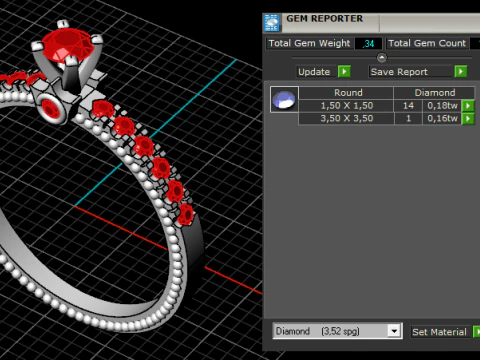Click the green arrow on the 0,16tw row
This screenshot has width=480, height=360.
468,118
